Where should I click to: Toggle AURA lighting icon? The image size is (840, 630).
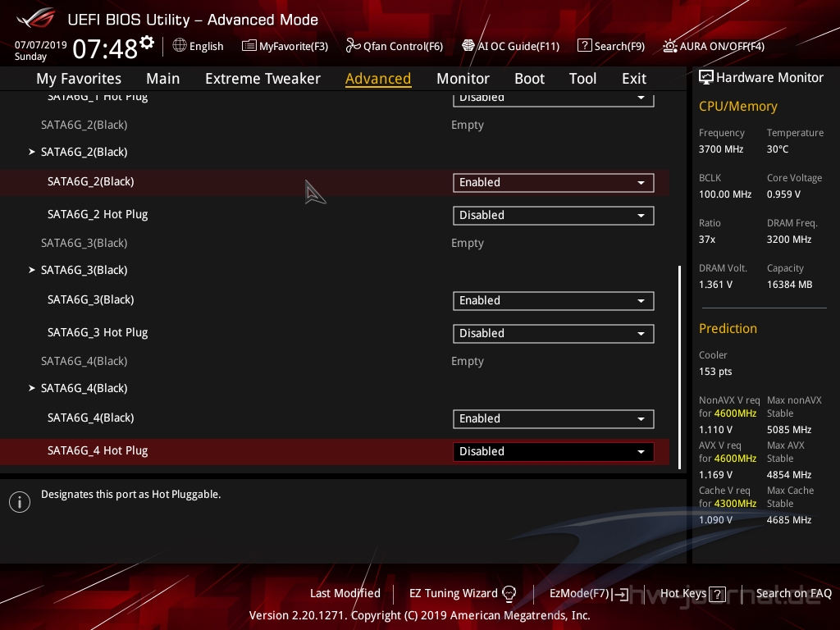coord(669,46)
